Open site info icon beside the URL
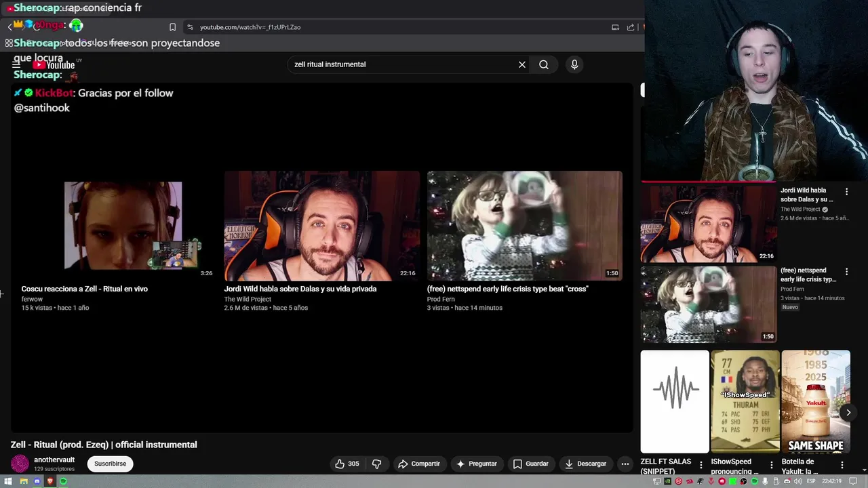 pyautogui.click(x=190, y=27)
